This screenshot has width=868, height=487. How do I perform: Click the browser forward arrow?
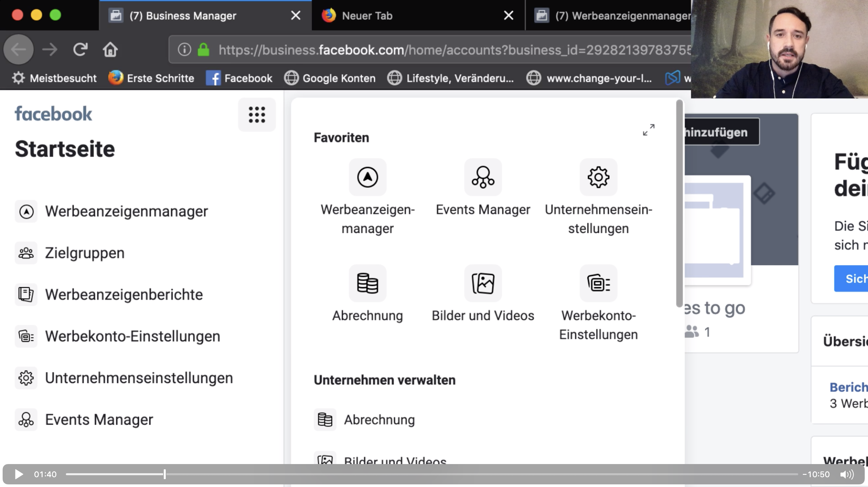point(50,49)
